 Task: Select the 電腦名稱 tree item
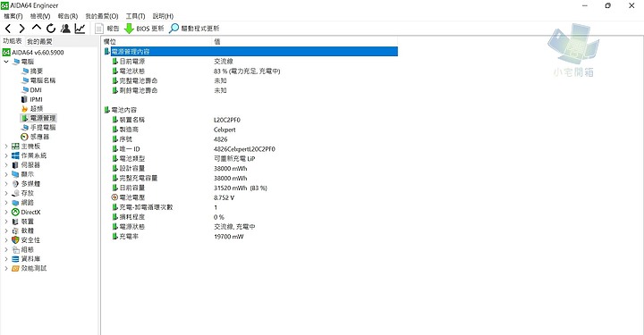[x=38, y=80]
